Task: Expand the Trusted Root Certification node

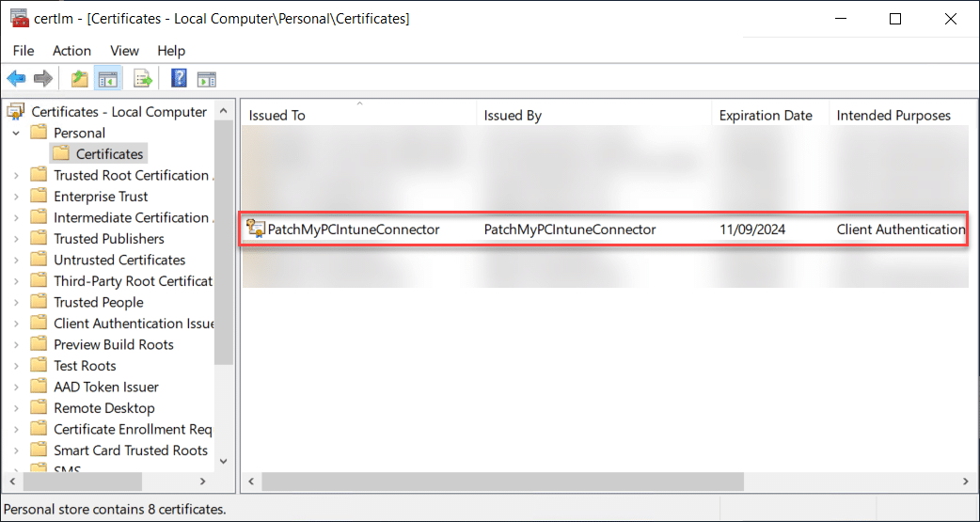Action: click(16, 176)
